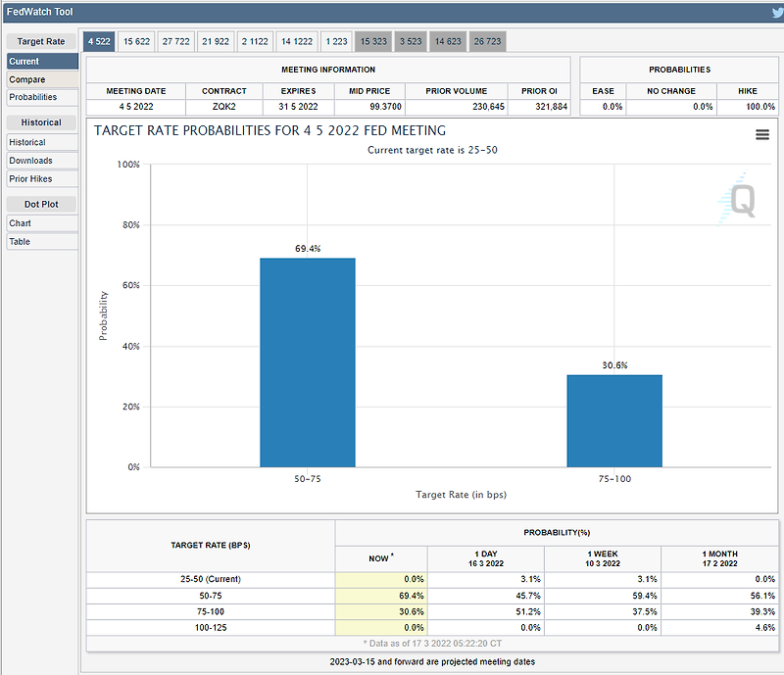The height and width of the screenshot is (675, 784).
Task: Open the 26 723 projected meeting tab
Action: tap(487, 41)
